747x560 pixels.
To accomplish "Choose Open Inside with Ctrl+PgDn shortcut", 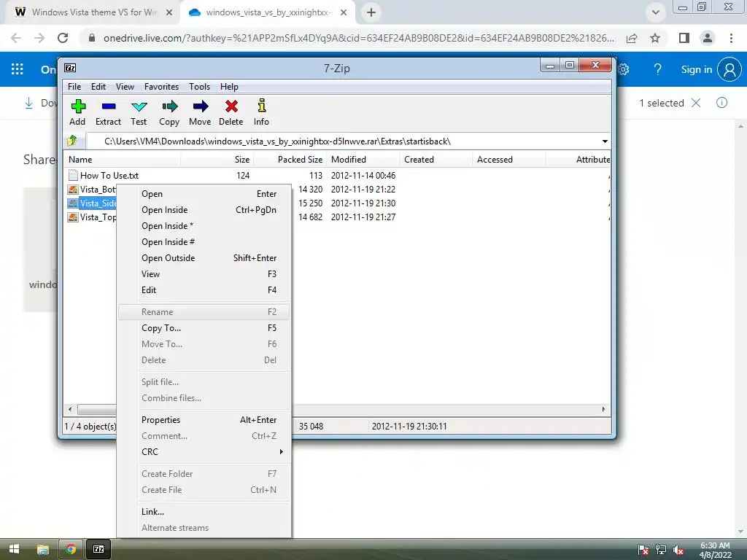I will pyautogui.click(x=205, y=210).
